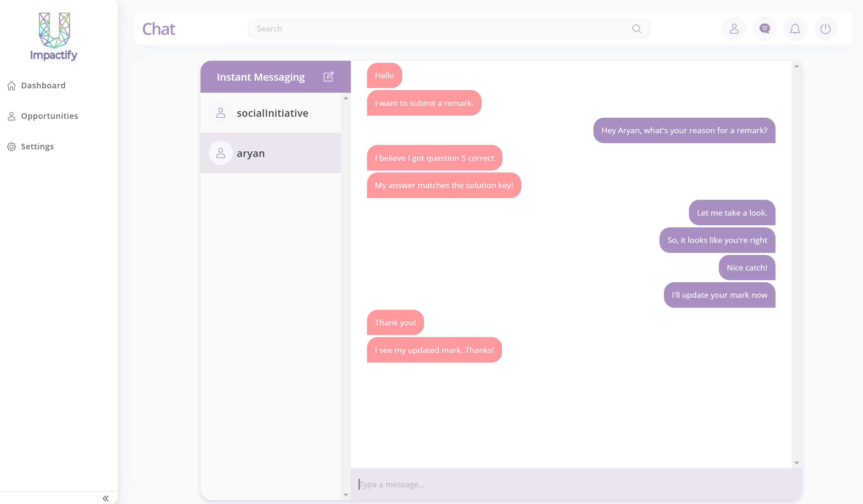Collapse the sidebar with double-chevron
Screen dimensions: 863x504
click(x=105, y=498)
